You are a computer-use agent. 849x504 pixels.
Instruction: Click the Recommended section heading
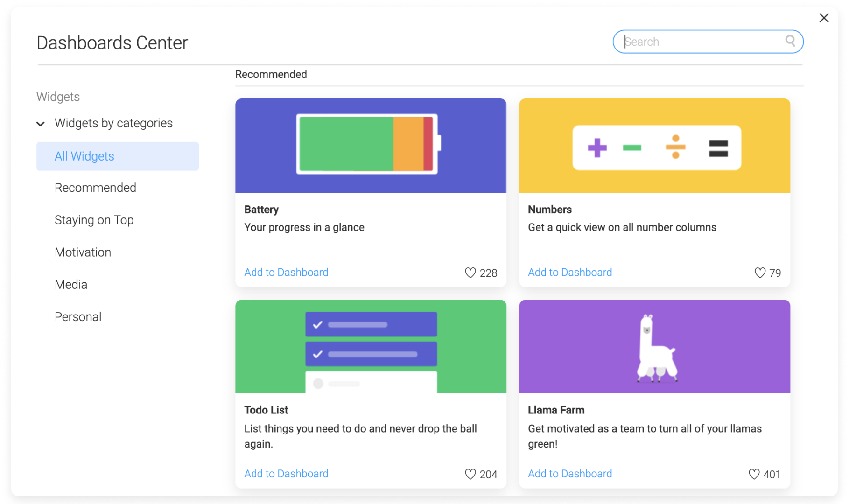point(271,75)
